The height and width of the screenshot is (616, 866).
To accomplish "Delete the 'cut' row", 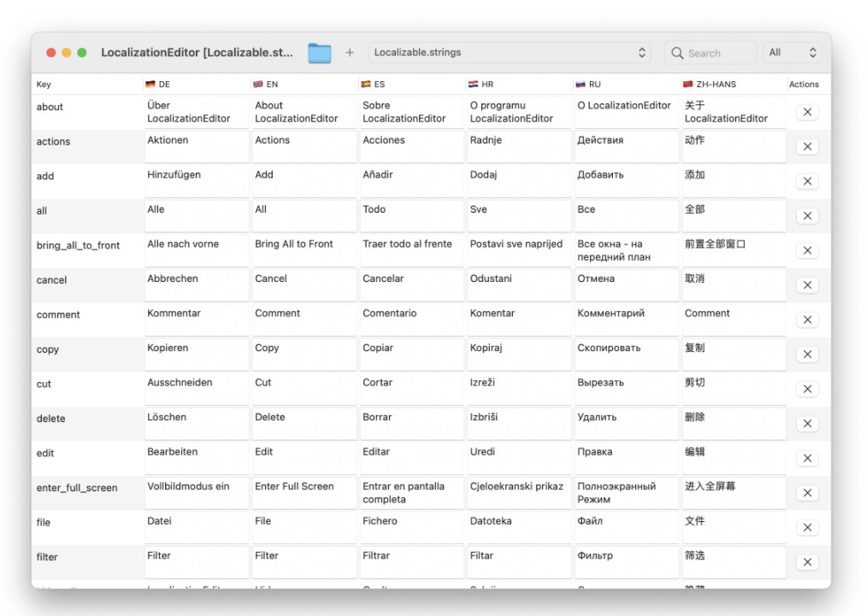I will [807, 389].
